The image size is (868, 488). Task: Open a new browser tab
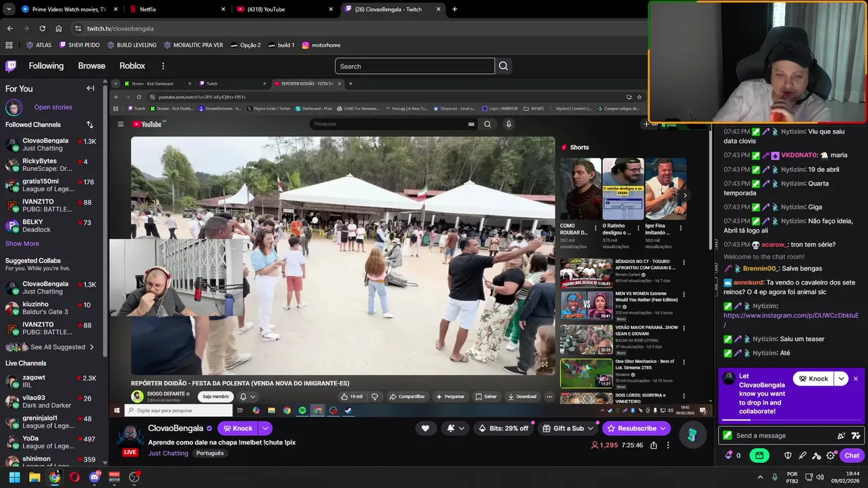[x=454, y=9]
